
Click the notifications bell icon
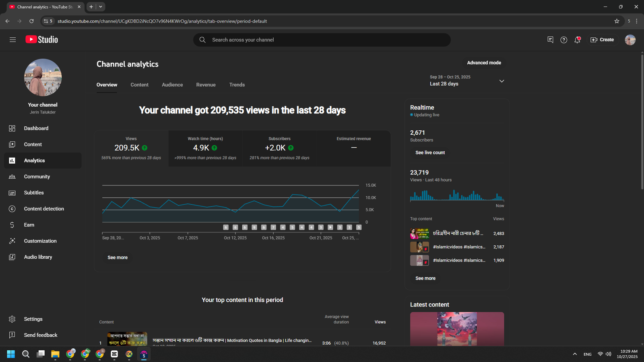click(577, 40)
